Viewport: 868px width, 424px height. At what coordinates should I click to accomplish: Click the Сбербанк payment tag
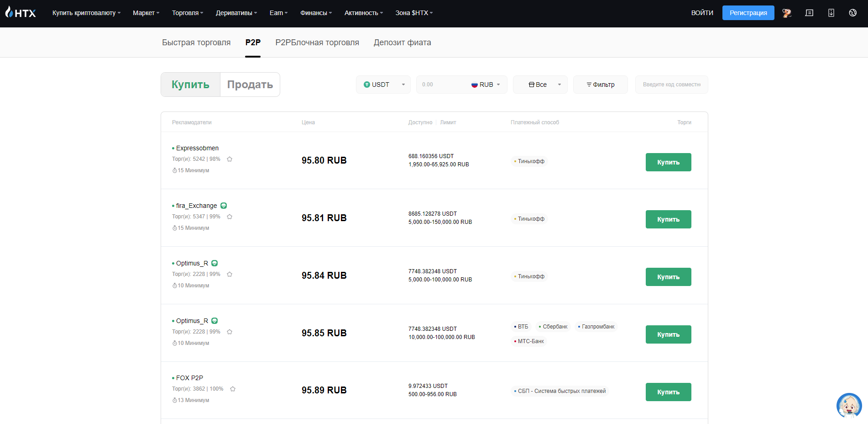553,327
